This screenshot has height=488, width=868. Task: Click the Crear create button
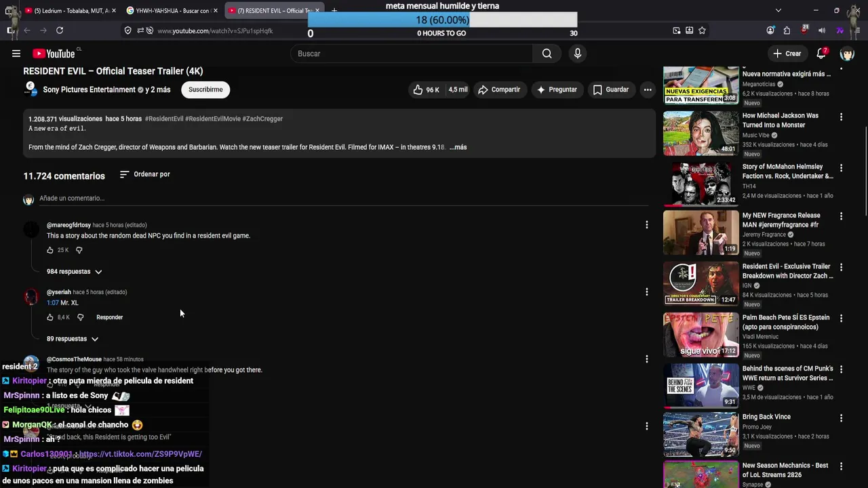(x=787, y=54)
